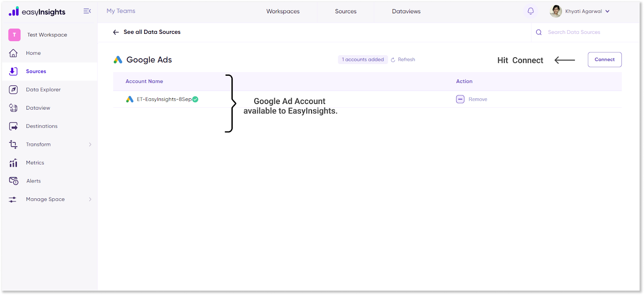
Task: Click the Home house icon
Action: point(13,53)
